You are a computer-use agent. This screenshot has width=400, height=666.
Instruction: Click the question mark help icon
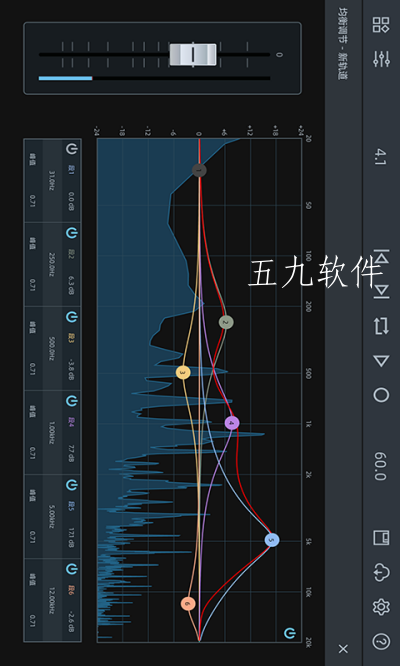click(381, 641)
